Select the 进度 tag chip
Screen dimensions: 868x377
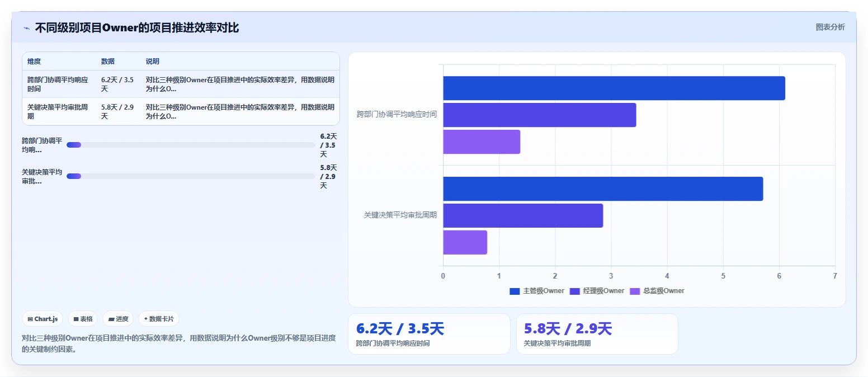click(x=118, y=319)
